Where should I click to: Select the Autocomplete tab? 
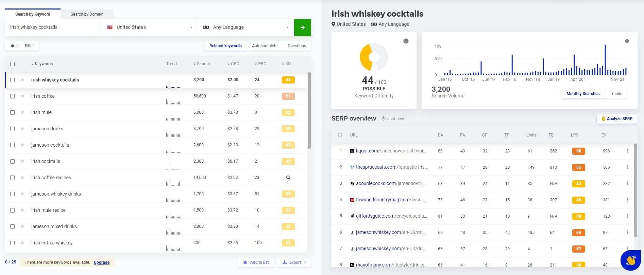265,46
